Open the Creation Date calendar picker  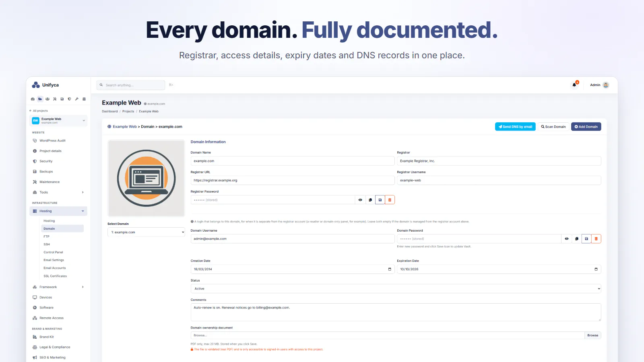point(390,269)
